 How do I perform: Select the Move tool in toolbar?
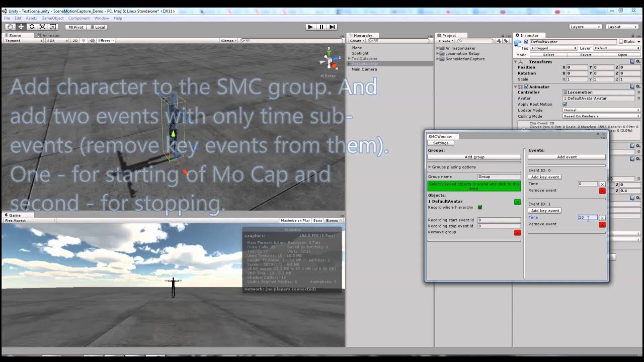point(21,27)
